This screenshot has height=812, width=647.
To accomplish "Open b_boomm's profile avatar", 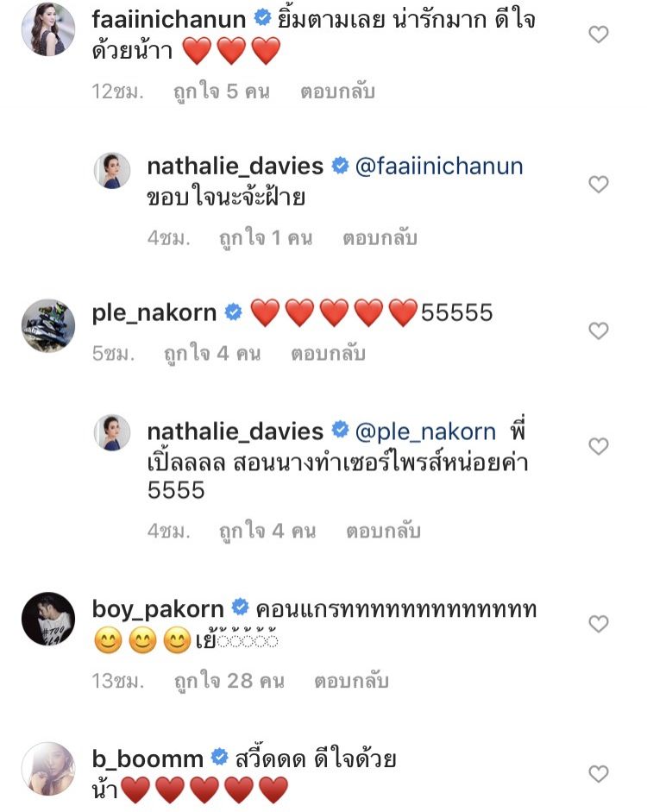I will (x=48, y=769).
